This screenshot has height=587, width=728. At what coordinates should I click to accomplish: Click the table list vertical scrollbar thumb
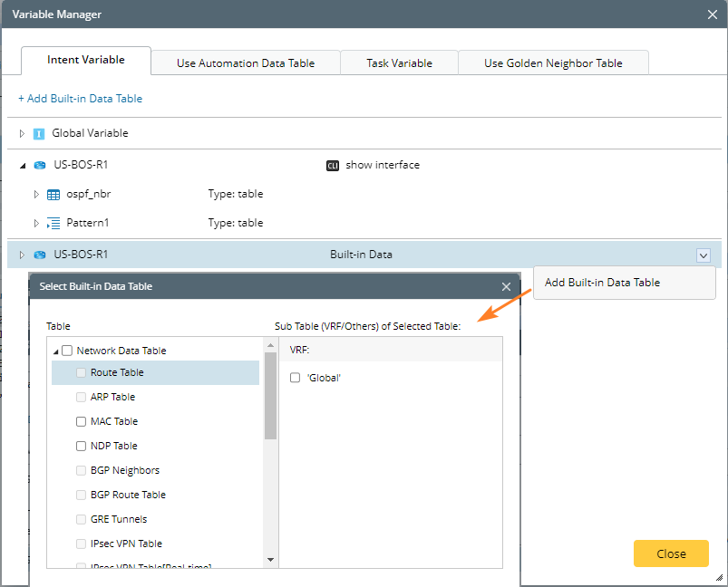pyautogui.click(x=269, y=394)
